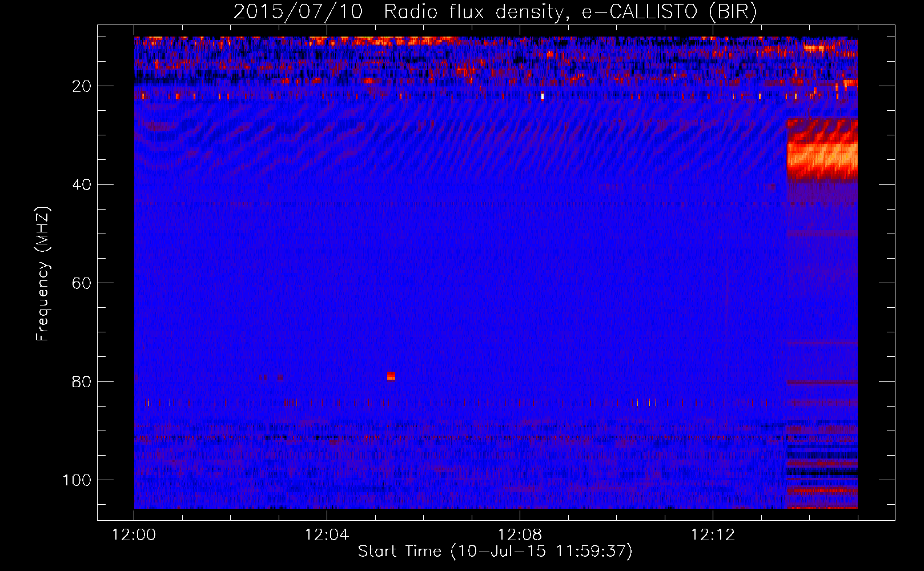Select the Frequency (MHZ) axis label
The image size is (924, 571).
tap(43, 274)
